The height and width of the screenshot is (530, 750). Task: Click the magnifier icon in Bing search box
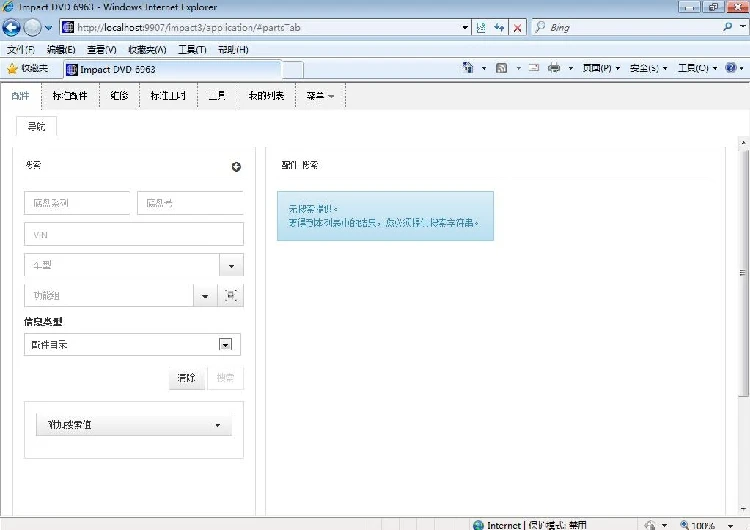coord(728,27)
